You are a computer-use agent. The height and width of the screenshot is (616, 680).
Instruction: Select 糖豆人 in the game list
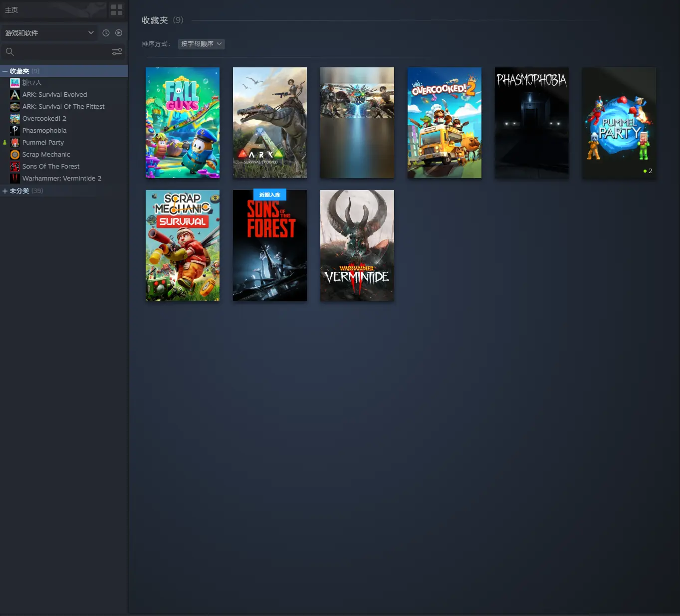tap(64, 82)
